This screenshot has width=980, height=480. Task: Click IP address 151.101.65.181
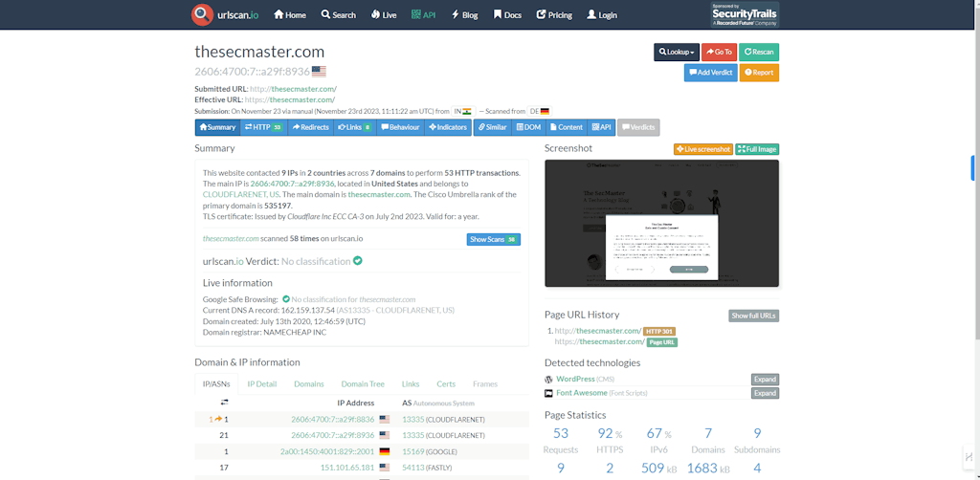pos(347,468)
